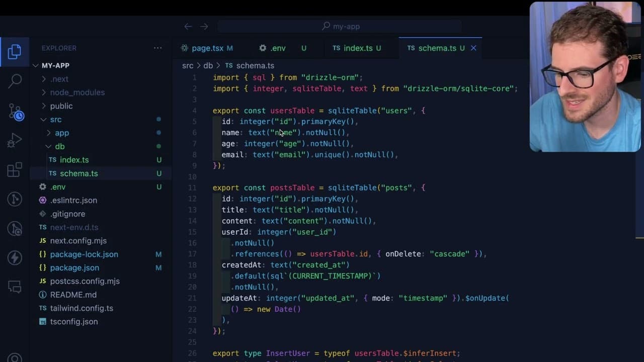The height and width of the screenshot is (362, 644).
Task: Click the webcam video overlay thumbnail
Action: pyautogui.click(x=585, y=76)
